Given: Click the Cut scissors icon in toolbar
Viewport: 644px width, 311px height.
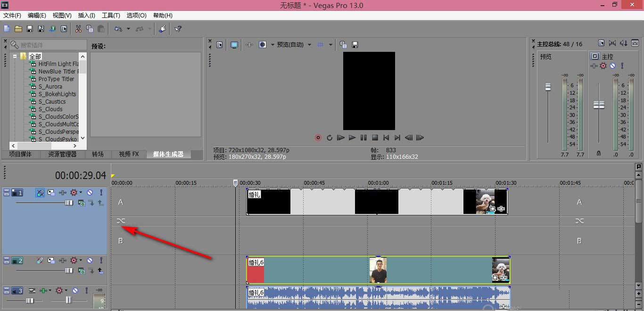Looking at the screenshot, I should coord(78,29).
